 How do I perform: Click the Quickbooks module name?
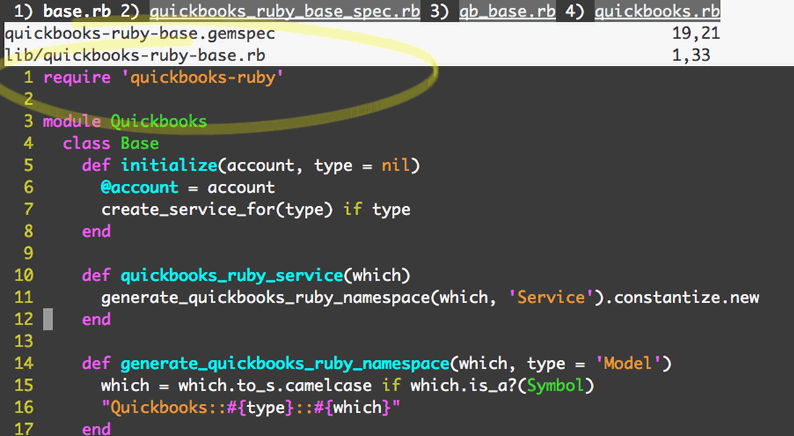tap(158, 122)
